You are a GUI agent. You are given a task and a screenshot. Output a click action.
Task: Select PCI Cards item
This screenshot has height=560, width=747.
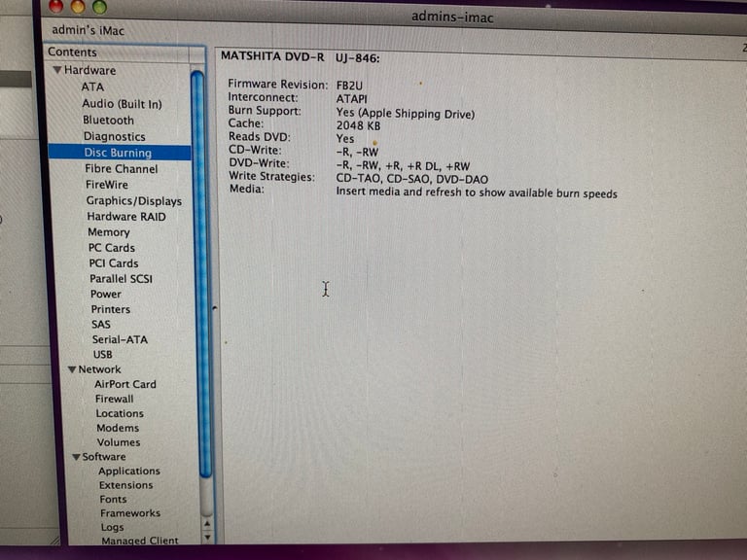114,263
